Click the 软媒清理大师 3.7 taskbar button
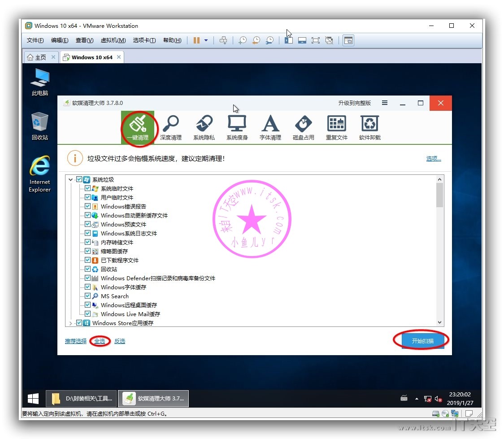 pyautogui.click(x=153, y=399)
